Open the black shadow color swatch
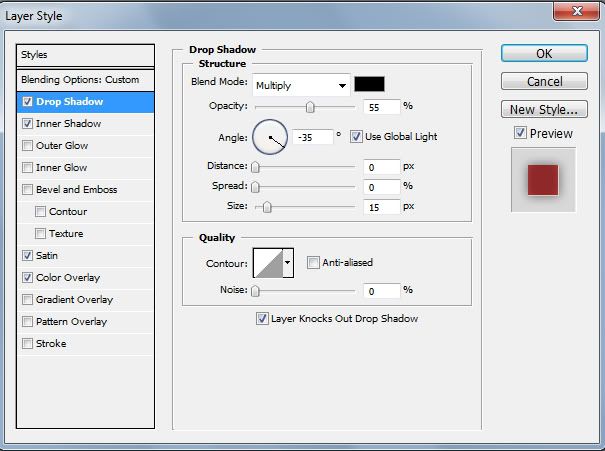 point(369,84)
